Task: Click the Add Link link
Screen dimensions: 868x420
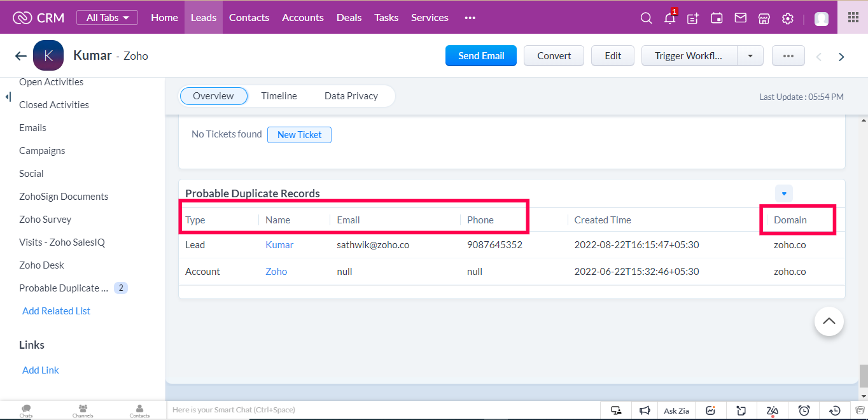Action: [41, 370]
